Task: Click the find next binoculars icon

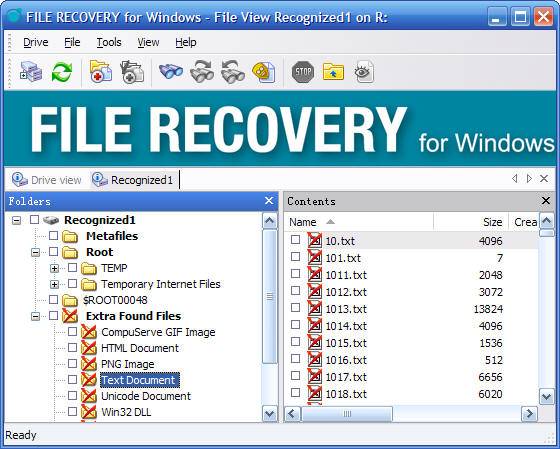Action: 202,72
